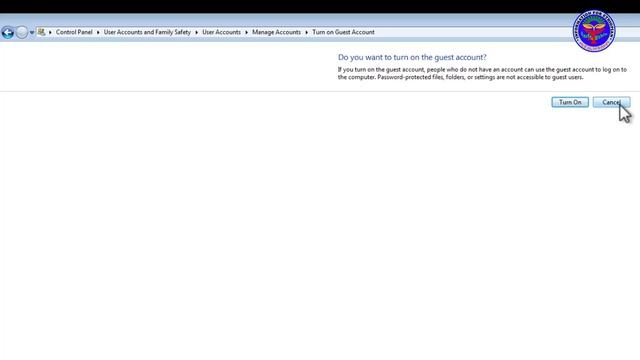Go to Control Panel breadcrumb
This screenshot has height=360, width=640.
tap(74, 32)
